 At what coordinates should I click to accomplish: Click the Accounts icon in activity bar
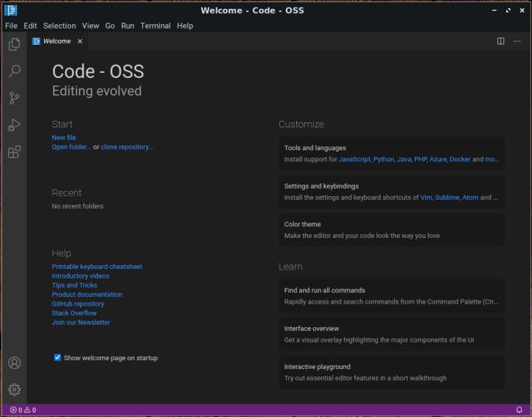[x=14, y=362]
